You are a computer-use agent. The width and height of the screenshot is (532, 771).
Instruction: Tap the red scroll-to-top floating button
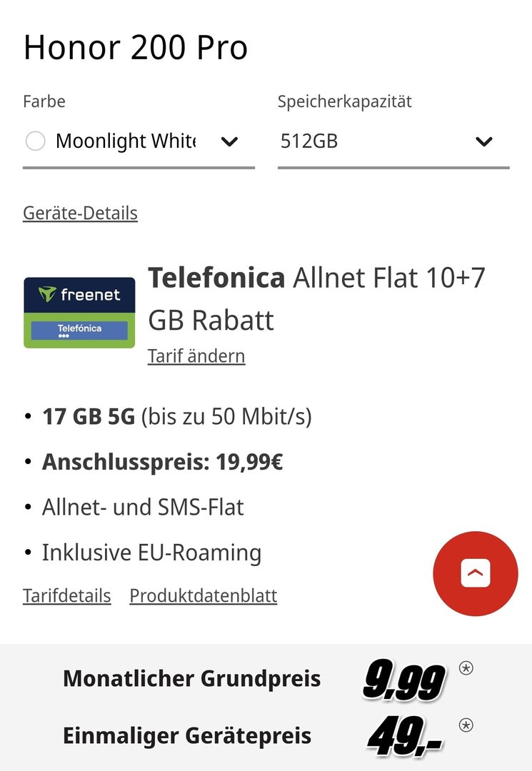tap(475, 573)
